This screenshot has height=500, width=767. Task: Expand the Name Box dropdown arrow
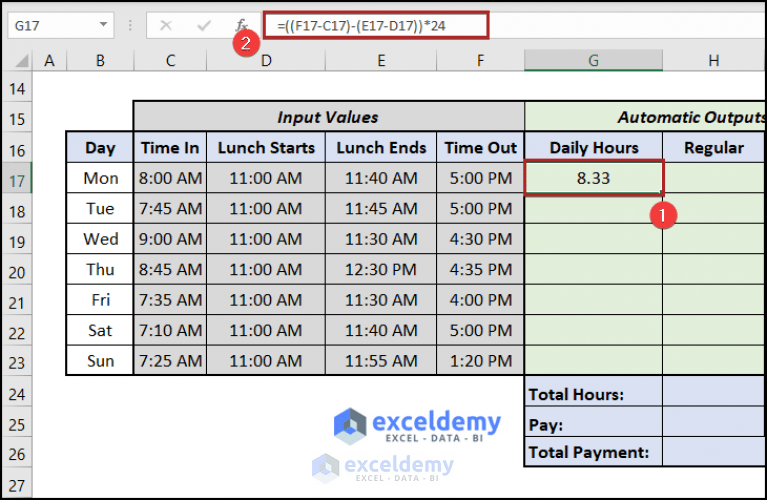click(x=103, y=25)
